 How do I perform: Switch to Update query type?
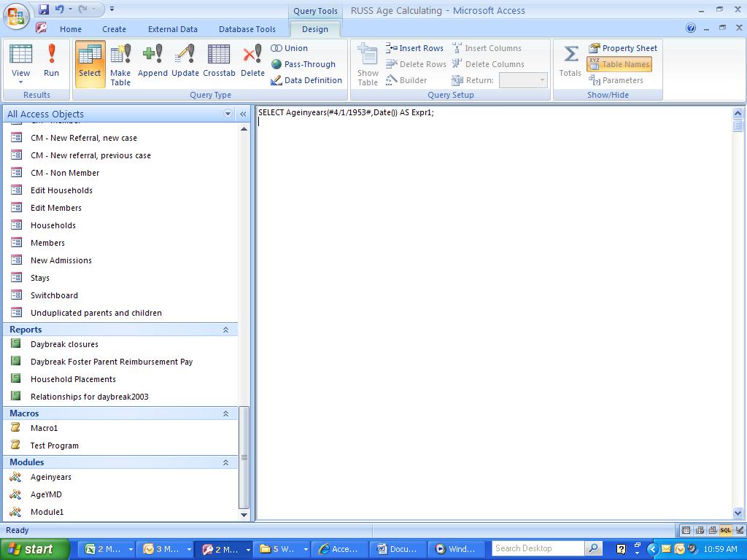185,60
